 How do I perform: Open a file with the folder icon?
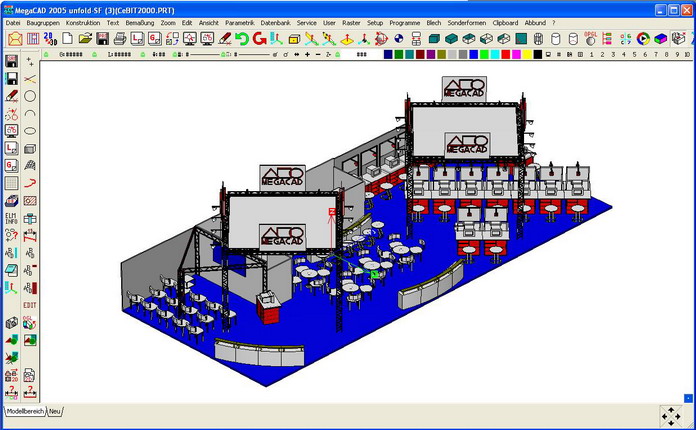pyautogui.click(x=85, y=39)
